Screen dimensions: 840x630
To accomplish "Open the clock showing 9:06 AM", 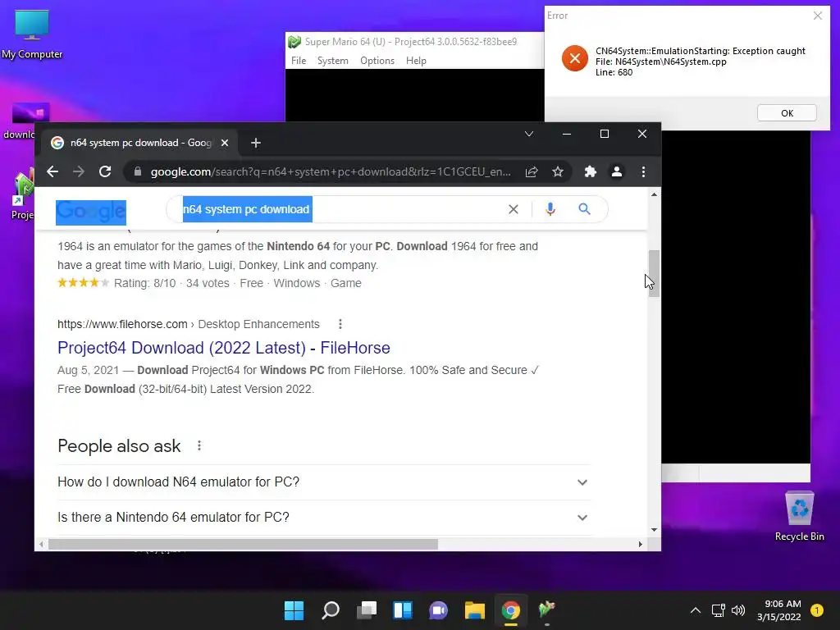I will (779, 610).
